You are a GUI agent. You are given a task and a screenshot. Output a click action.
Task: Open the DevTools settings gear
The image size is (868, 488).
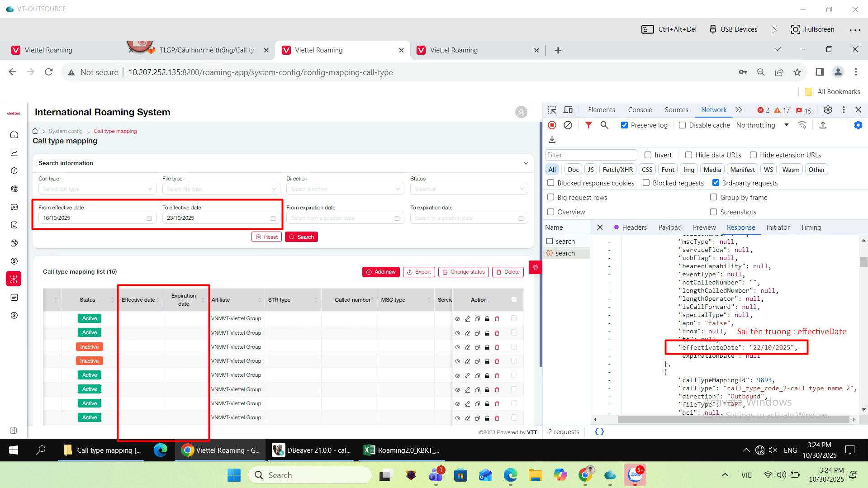tap(827, 110)
